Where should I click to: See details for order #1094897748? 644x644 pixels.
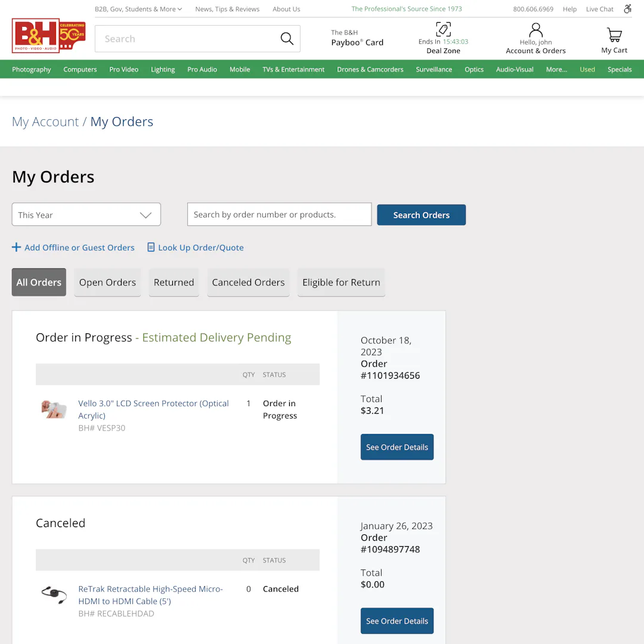pos(397,621)
